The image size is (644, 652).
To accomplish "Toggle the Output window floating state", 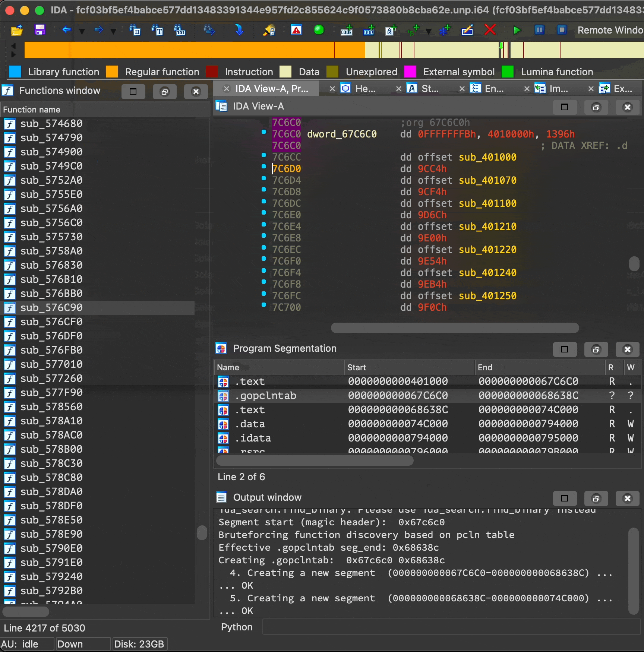I will click(596, 499).
